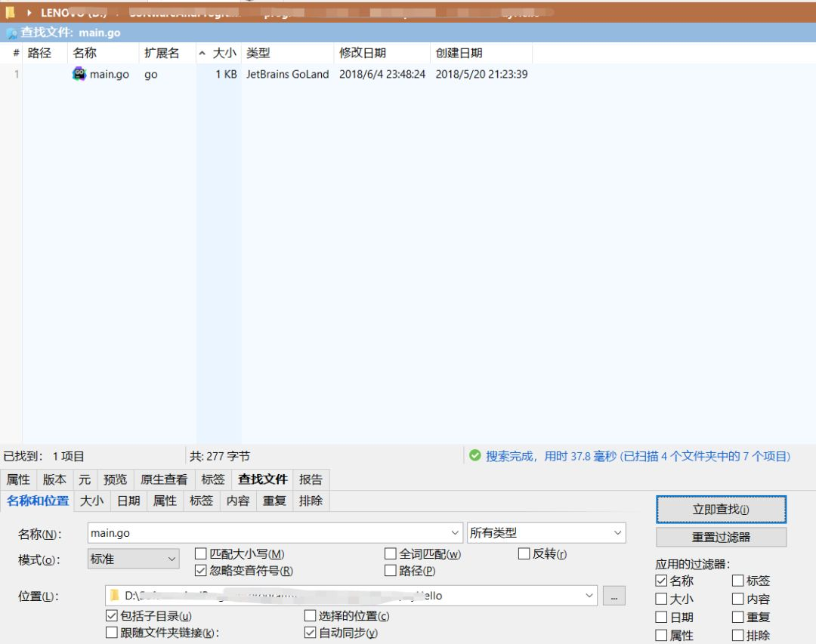This screenshot has height=644, width=816.
Task: Click the green search-complete checkmark icon
Action: tap(474, 456)
